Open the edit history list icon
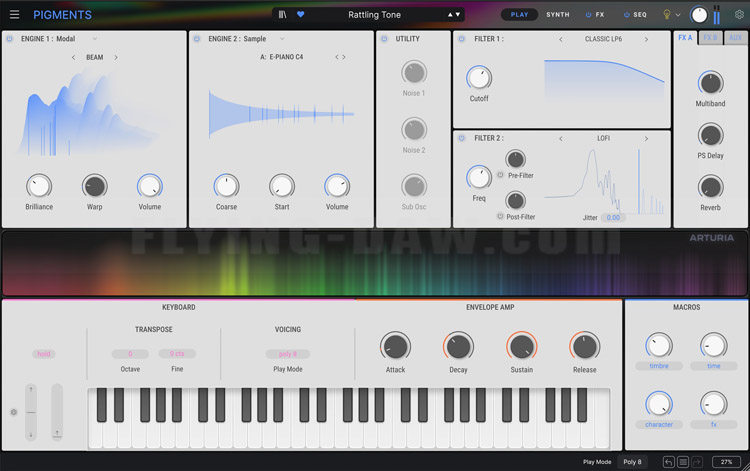Image resolution: width=750 pixels, height=471 pixels. (683, 462)
